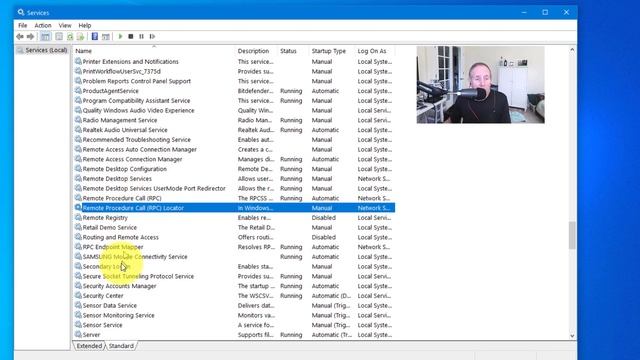The width and height of the screenshot is (640, 360).
Task: Select Quality Windows Audio Video Experience
Action: [138, 110]
